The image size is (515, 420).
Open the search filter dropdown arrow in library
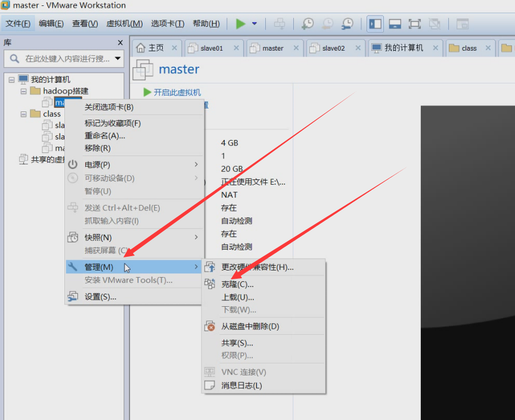(x=117, y=59)
